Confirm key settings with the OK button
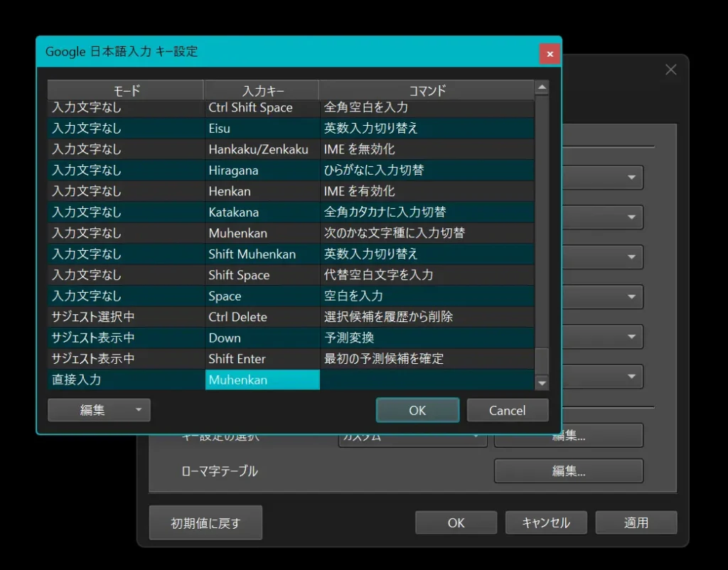 click(417, 410)
